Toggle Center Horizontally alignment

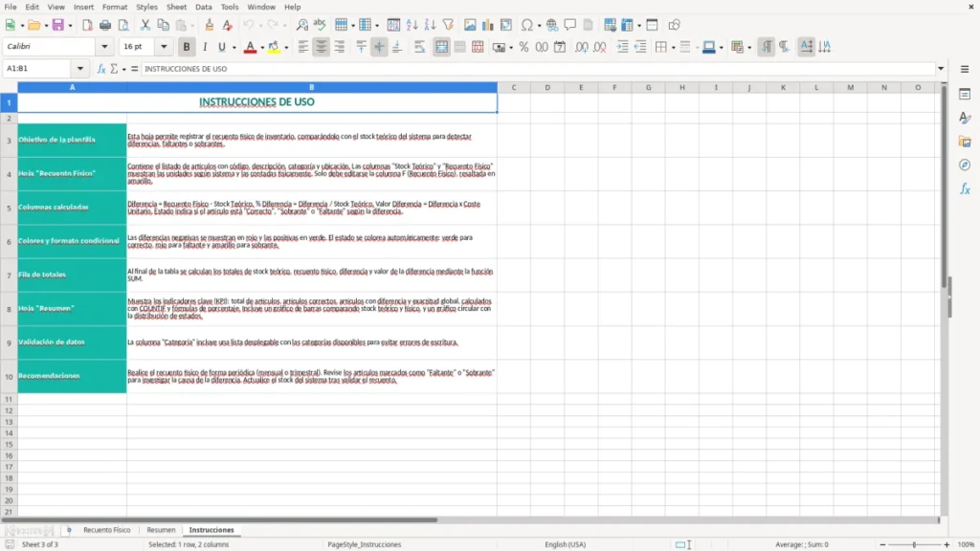[x=322, y=47]
